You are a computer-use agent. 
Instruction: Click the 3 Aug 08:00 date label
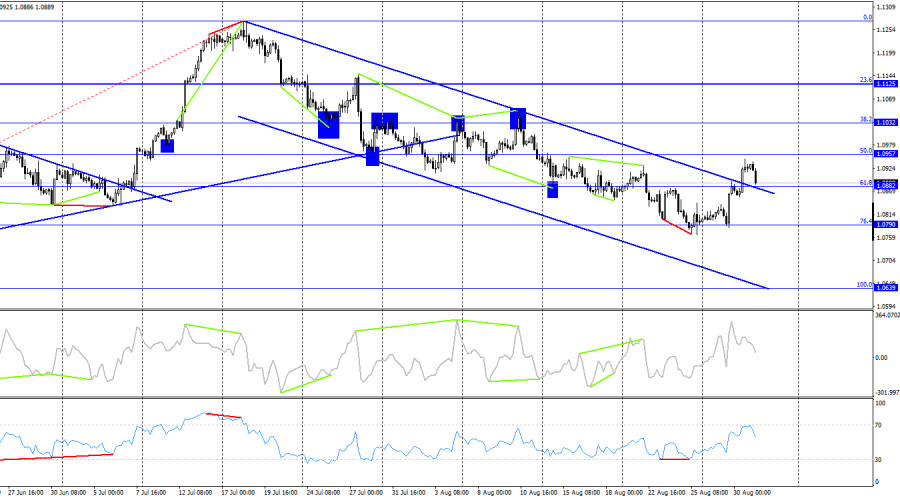(x=451, y=493)
